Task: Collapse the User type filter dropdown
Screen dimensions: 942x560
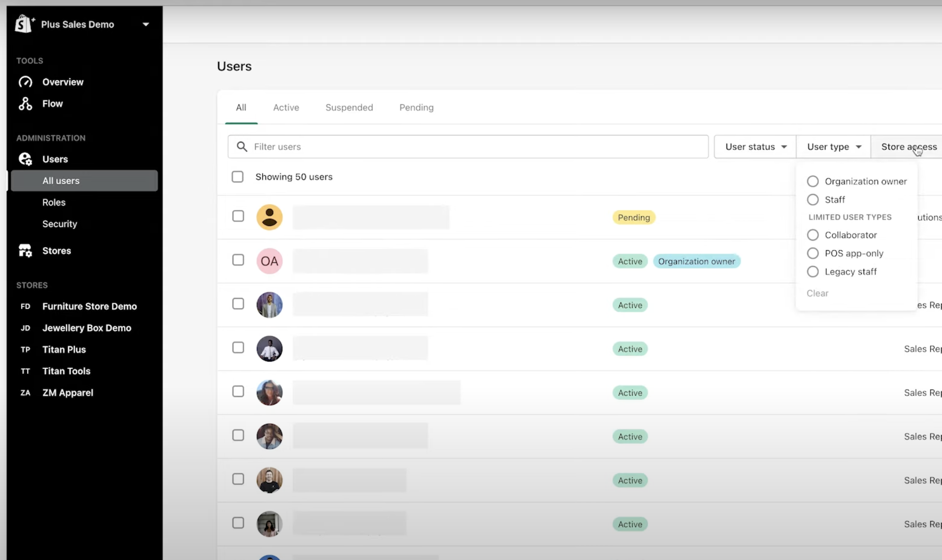Action: tap(833, 147)
